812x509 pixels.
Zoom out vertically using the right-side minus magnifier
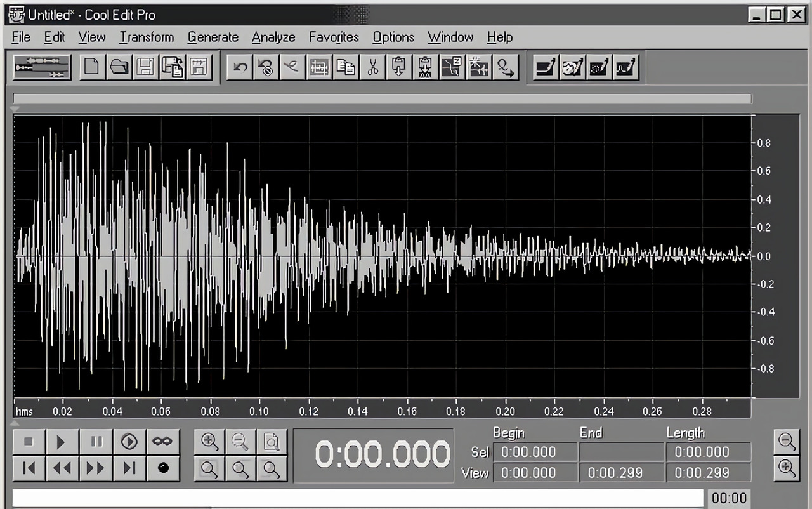(x=787, y=441)
